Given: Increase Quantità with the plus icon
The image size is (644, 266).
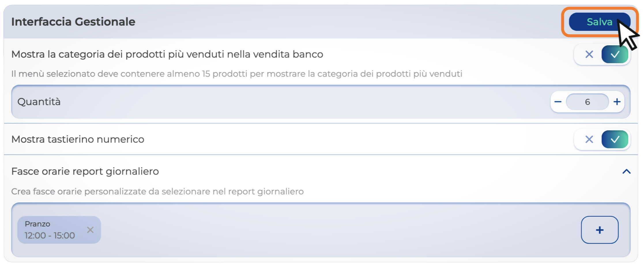Looking at the screenshot, I should click(x=617, y=102).
